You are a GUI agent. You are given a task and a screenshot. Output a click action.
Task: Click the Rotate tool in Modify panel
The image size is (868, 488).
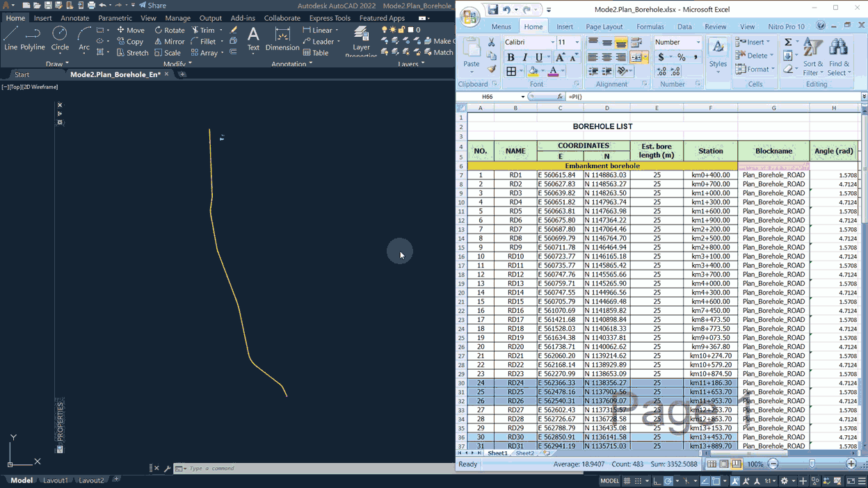170,30
